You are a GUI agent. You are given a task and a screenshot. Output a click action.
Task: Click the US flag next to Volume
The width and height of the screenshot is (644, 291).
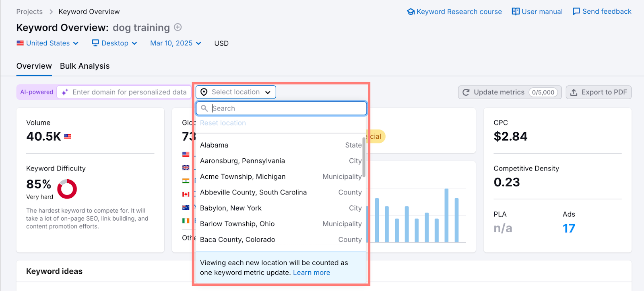pos(68,137)
